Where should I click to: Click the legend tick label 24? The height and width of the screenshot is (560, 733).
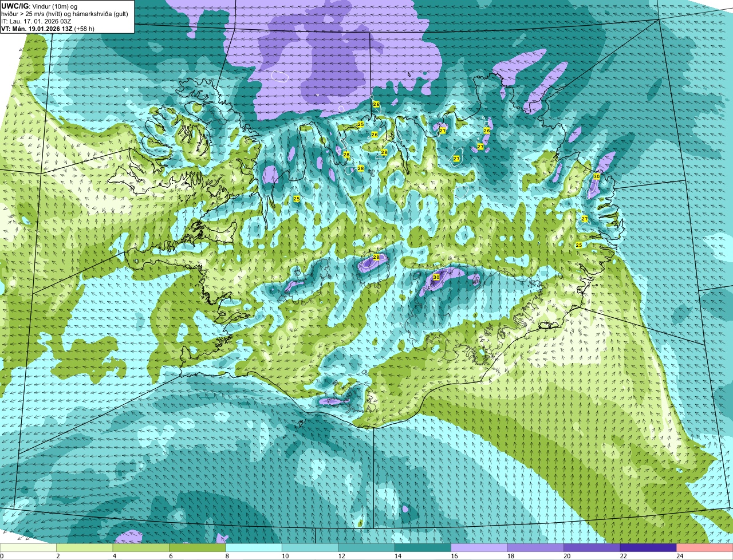tap(679, 556)
